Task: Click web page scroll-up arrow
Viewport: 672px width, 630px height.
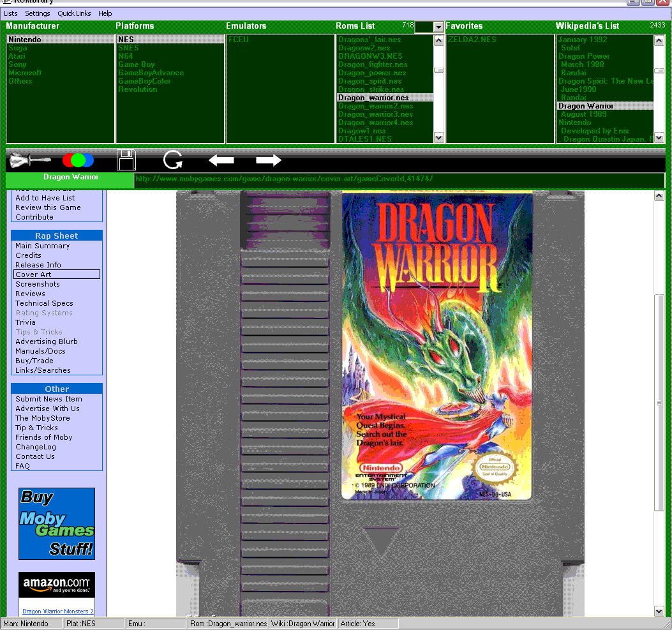Action: coord(659,196)
